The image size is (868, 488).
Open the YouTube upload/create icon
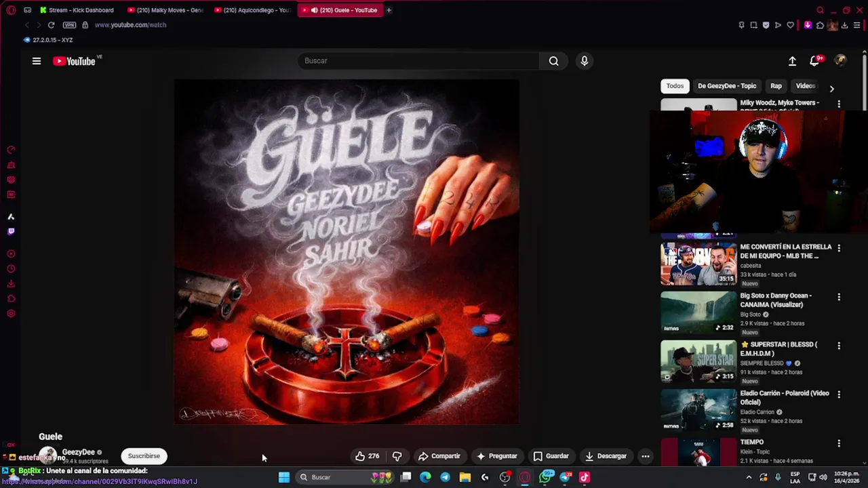tap(792, 61)
